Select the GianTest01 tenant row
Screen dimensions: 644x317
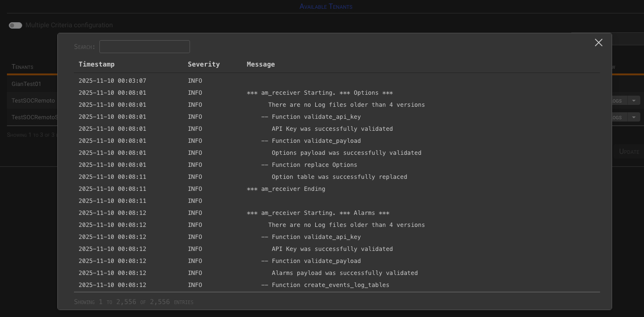(x=26, y=84)
